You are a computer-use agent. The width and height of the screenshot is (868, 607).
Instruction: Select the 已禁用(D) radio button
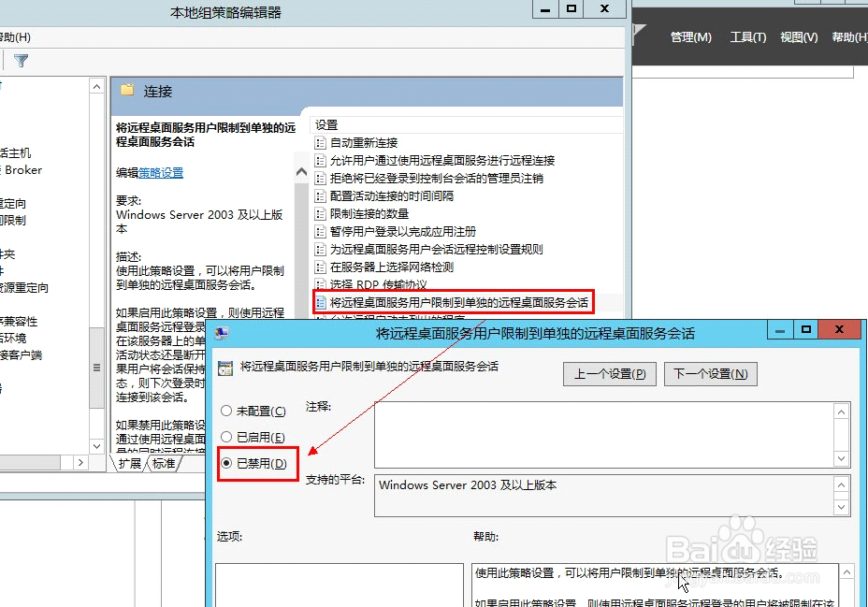[x=226, y=463]
